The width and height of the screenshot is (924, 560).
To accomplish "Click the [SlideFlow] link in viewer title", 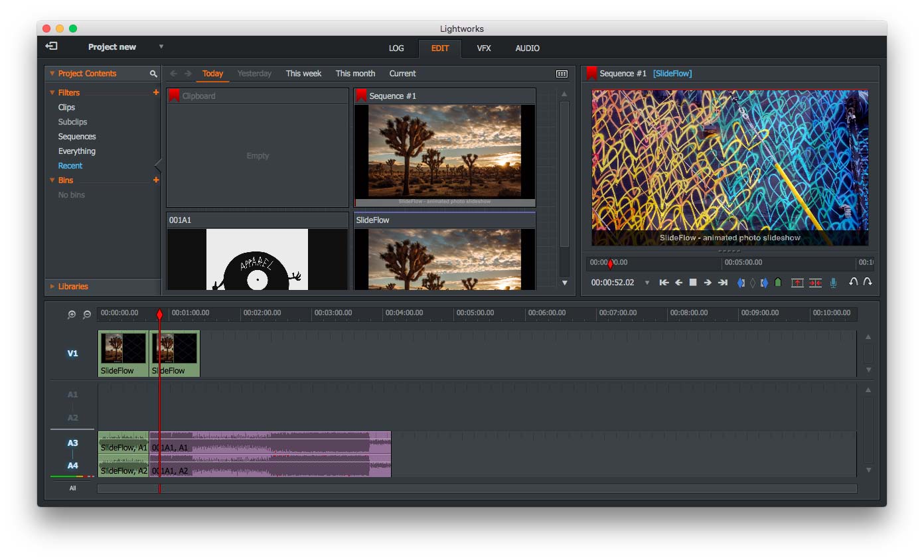I will click(672, 74).
